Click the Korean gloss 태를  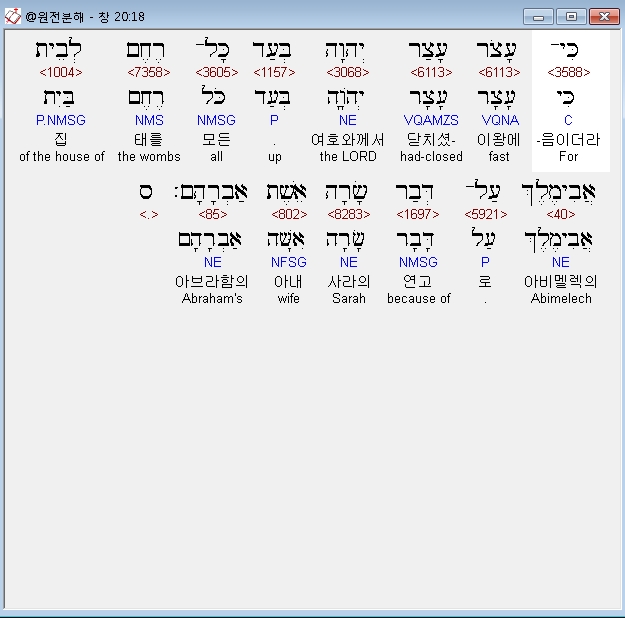click(x=149, y=139)
